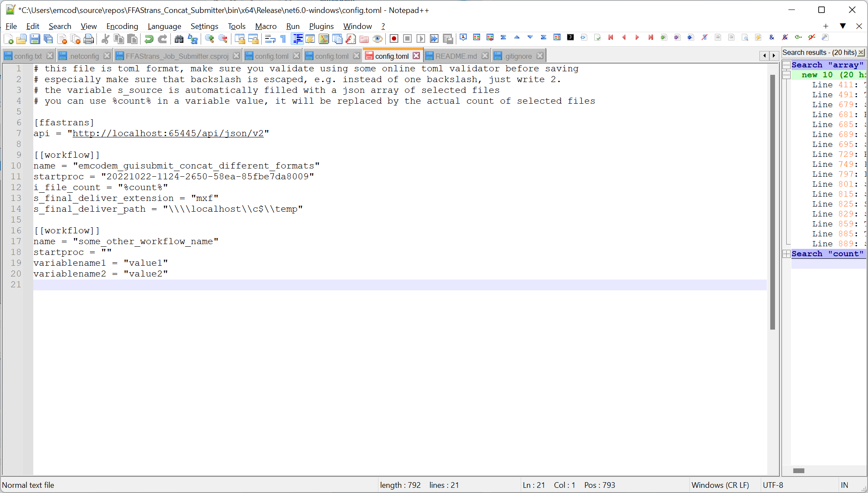Click the Paste clipboard icon
This screenshot has height=493, width=868.
coord(132,39)
